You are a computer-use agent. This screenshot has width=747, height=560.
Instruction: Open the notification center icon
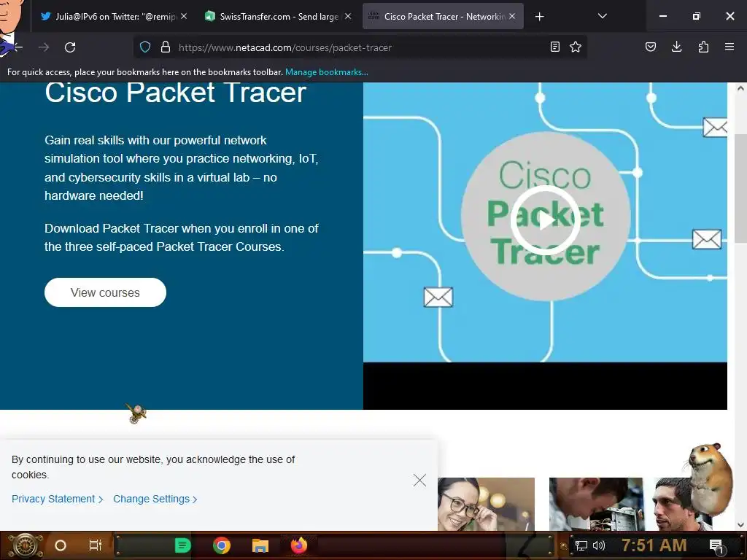click(x=716, y=547)
